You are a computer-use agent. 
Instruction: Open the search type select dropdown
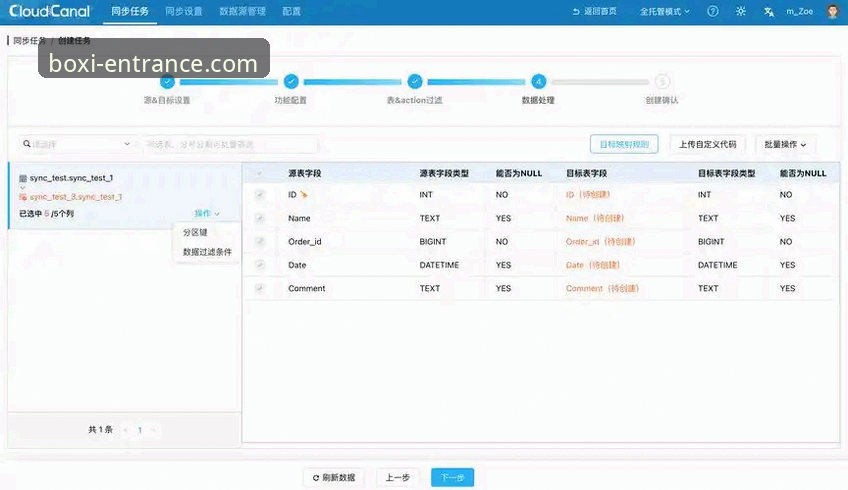[x=76, y=144]
